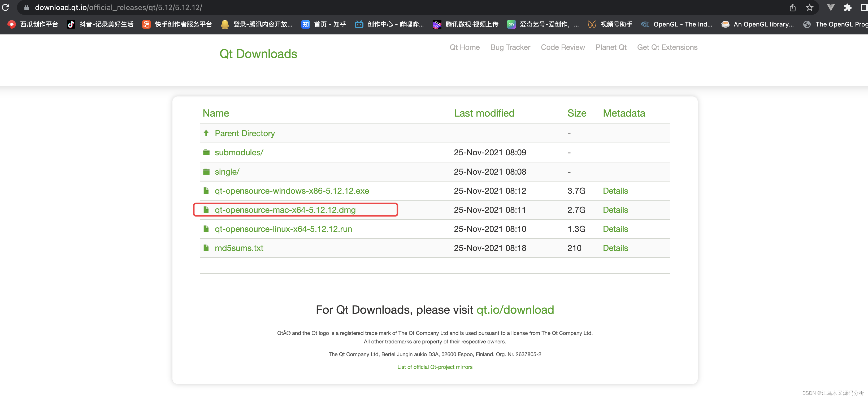Screen dimensions: 868x398
Task: Open the extensions puzzle icon
Action: point(848,7)
